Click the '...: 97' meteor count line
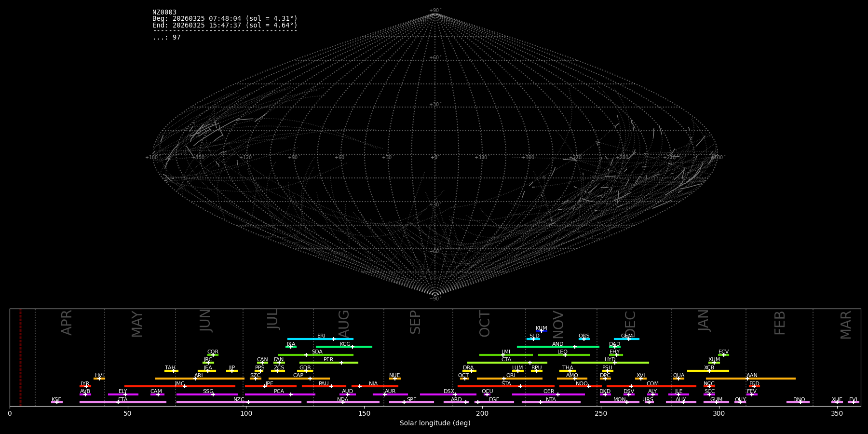This screenshot has width=868, height=434. 166,38
